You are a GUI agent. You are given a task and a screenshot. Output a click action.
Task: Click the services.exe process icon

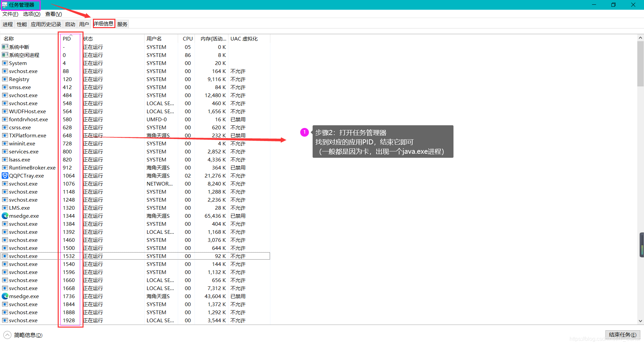point(5,151)
